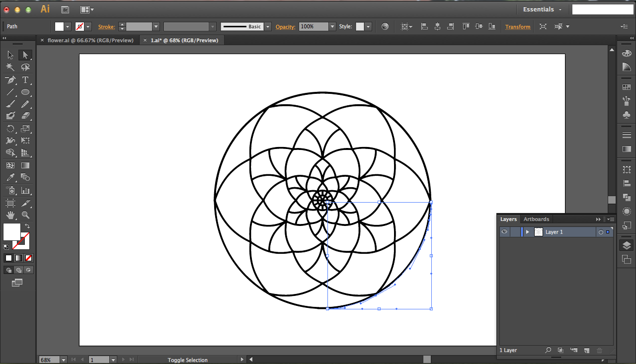Screen dimensions: 636x364
Task: Select the Type tool
Action: (25, 80)
